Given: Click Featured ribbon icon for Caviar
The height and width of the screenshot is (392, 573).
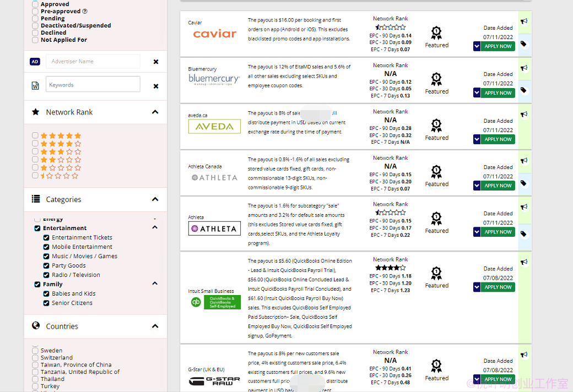Looking at the screenshot, I should point(436,33).
